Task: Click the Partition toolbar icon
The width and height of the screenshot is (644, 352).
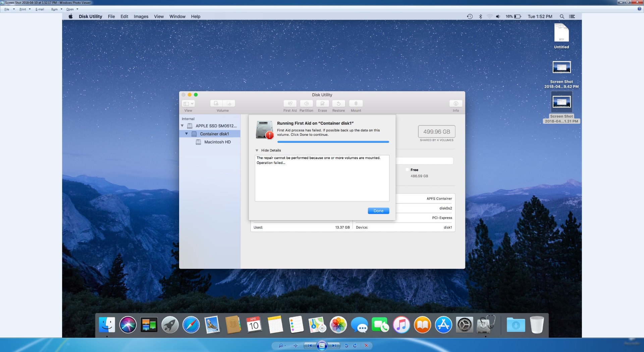Action: click(306, 104)
